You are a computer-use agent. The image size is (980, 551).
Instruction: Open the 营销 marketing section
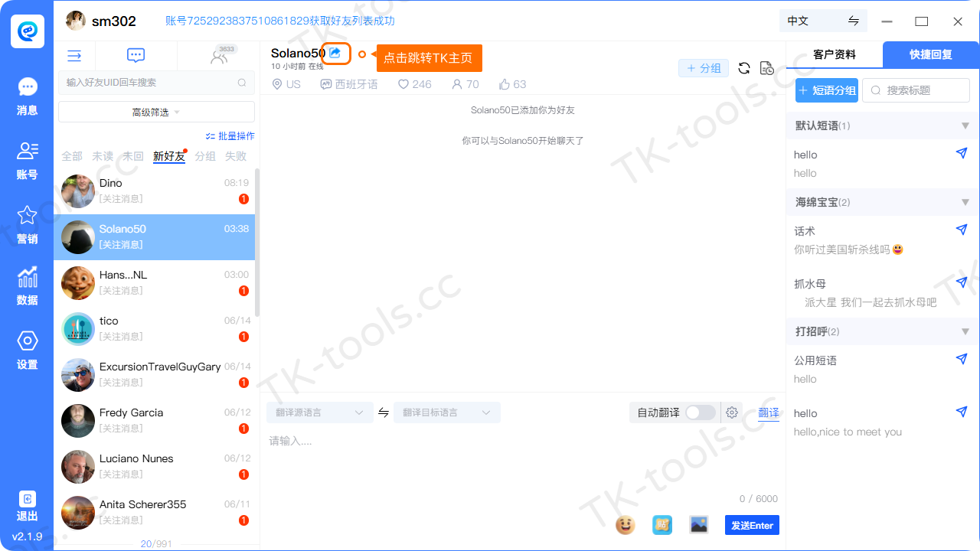coord(27,225)
